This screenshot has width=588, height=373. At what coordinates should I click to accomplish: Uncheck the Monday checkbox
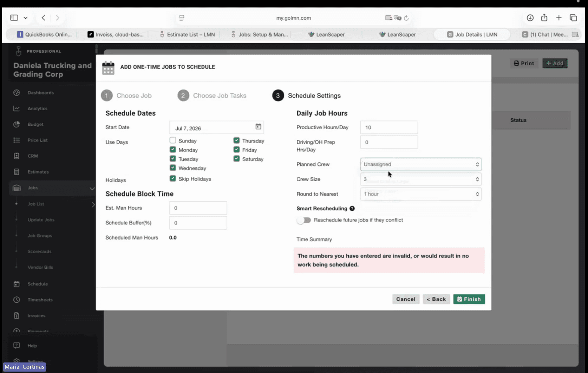(x=173, y=149)
